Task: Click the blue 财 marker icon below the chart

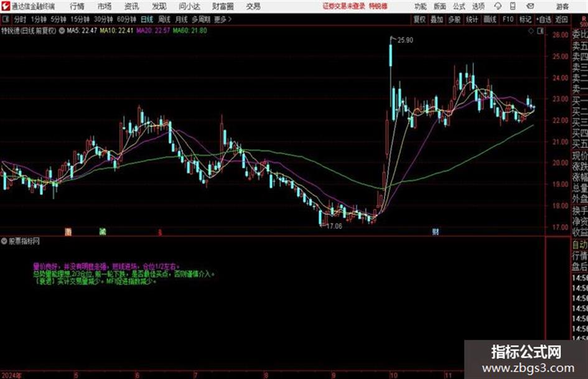Action: 436,232
